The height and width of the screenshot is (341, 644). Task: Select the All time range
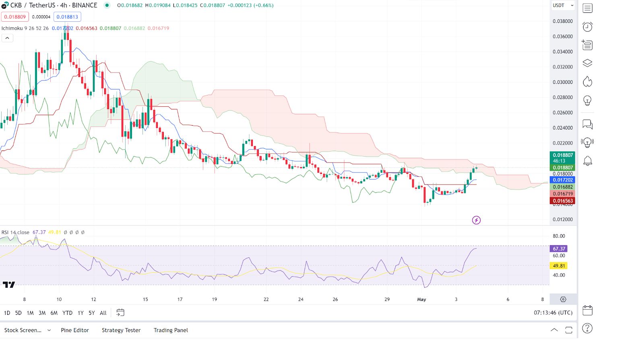click(103, 313)
